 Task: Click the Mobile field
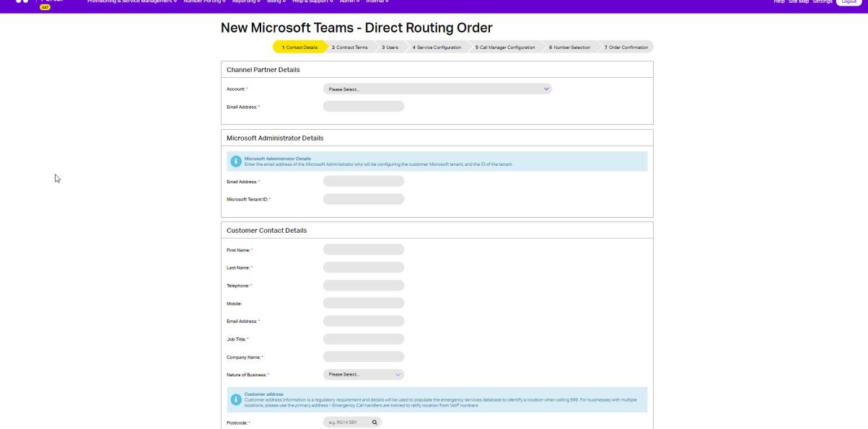click(364, 303)
